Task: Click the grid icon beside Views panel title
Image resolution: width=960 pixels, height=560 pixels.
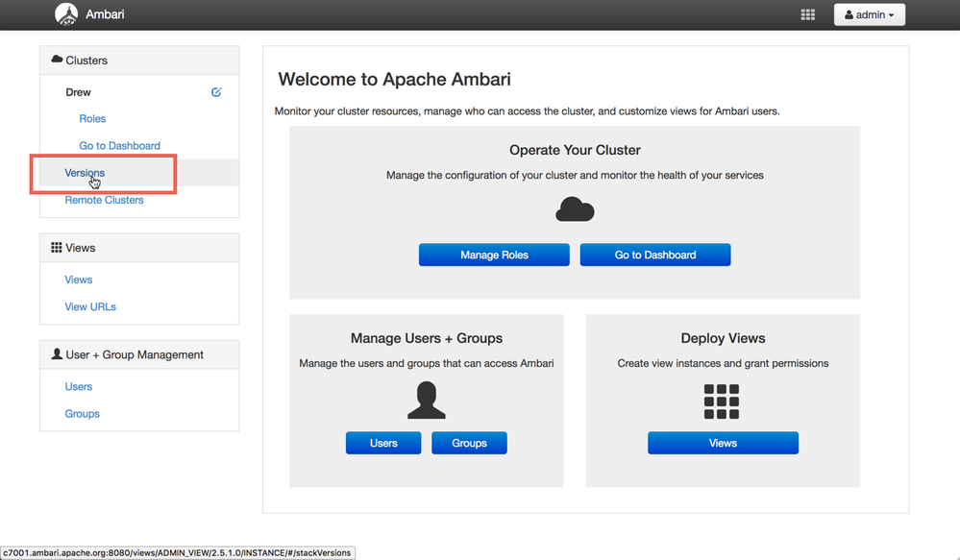Action: (x=56, y=247)
